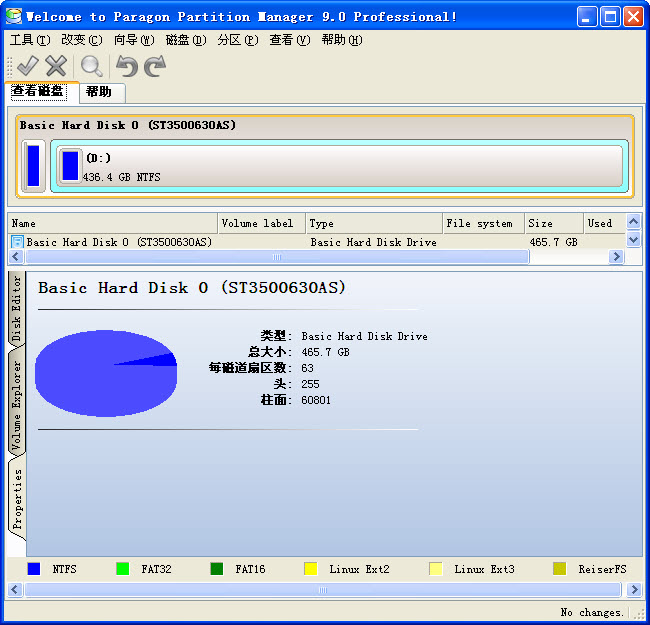This screenshot has height=625, width=650.
Task: Sort list by File system column
Action: (x=483, y=224)
